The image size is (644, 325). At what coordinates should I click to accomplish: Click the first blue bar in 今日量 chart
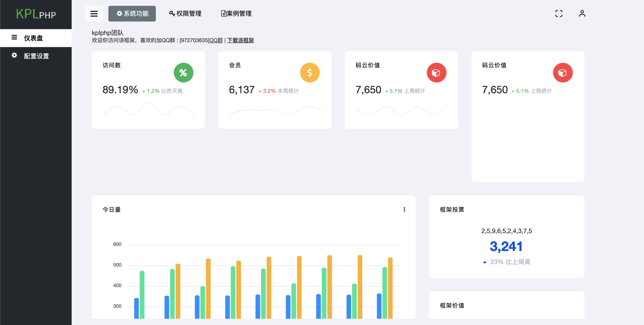pyautogui.click(x=137, y=308)
